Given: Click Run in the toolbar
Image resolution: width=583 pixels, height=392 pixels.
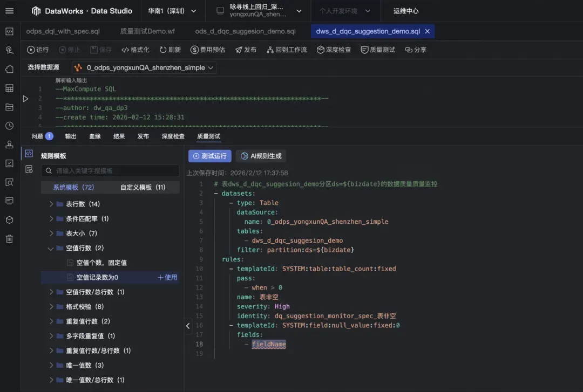Looking at the screenshot, I should pyautogui.click(x=38, y=50).
